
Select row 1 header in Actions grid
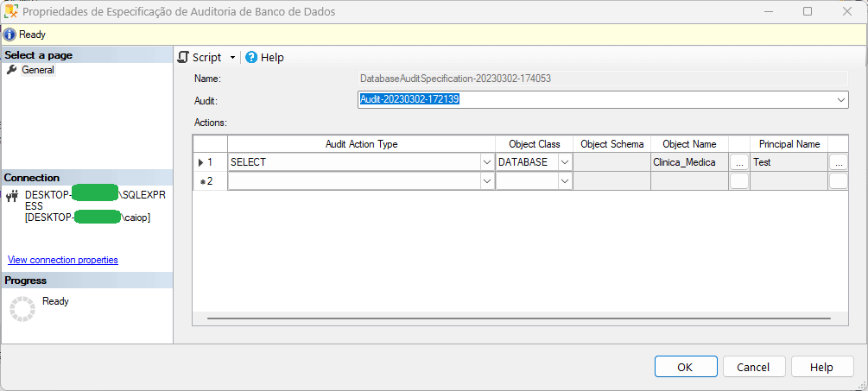[x=210, y=162]
